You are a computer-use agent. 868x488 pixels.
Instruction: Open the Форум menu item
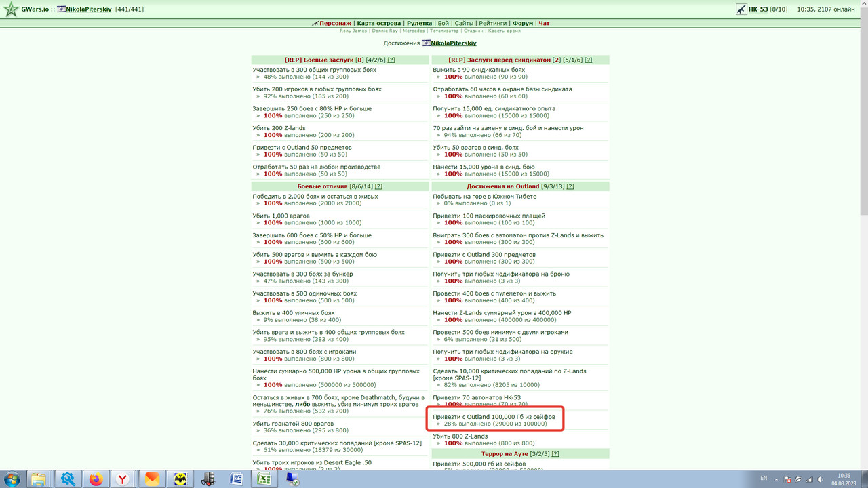tap(522, 23)
